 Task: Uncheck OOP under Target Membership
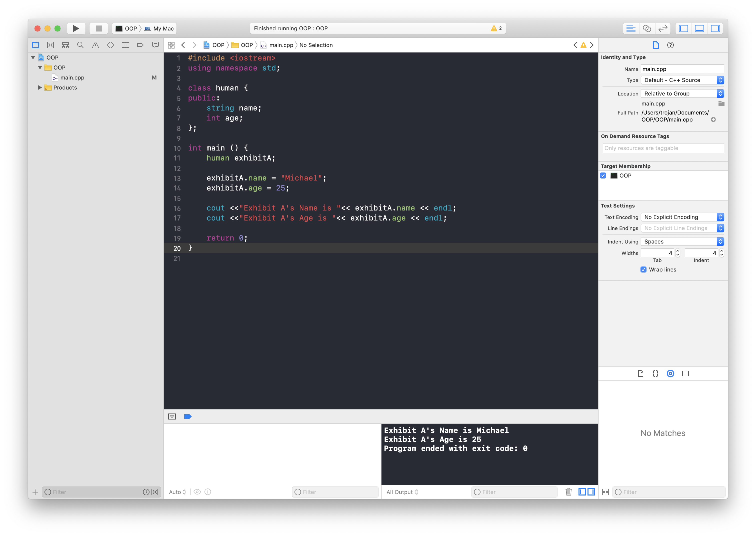[x=603, y=175]
